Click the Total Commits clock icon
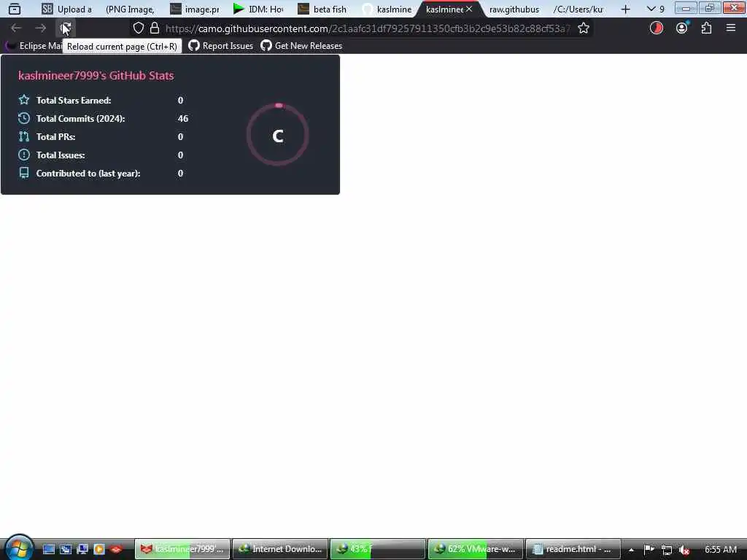This screenshot has height=560, width=747. (x=24, y=118)
